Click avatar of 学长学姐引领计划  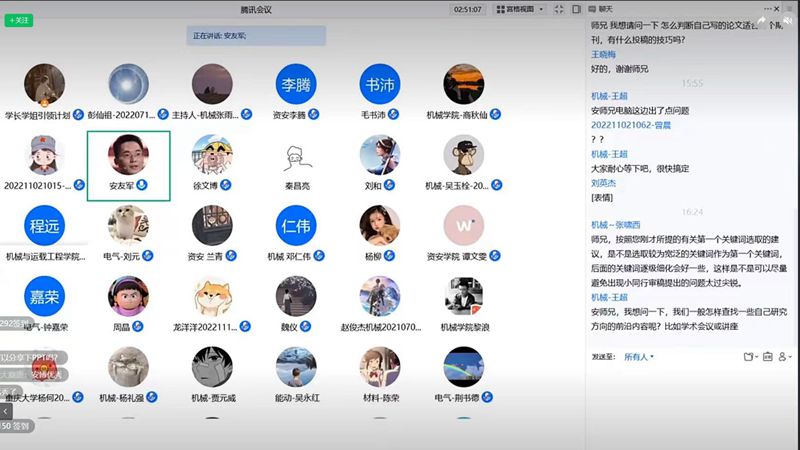click(x=44, y=84)
